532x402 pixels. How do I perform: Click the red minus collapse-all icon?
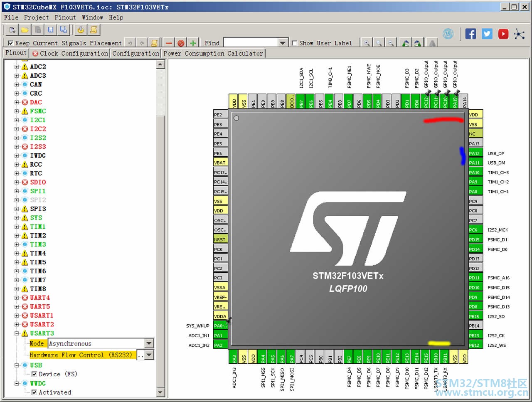pos(169,43)
